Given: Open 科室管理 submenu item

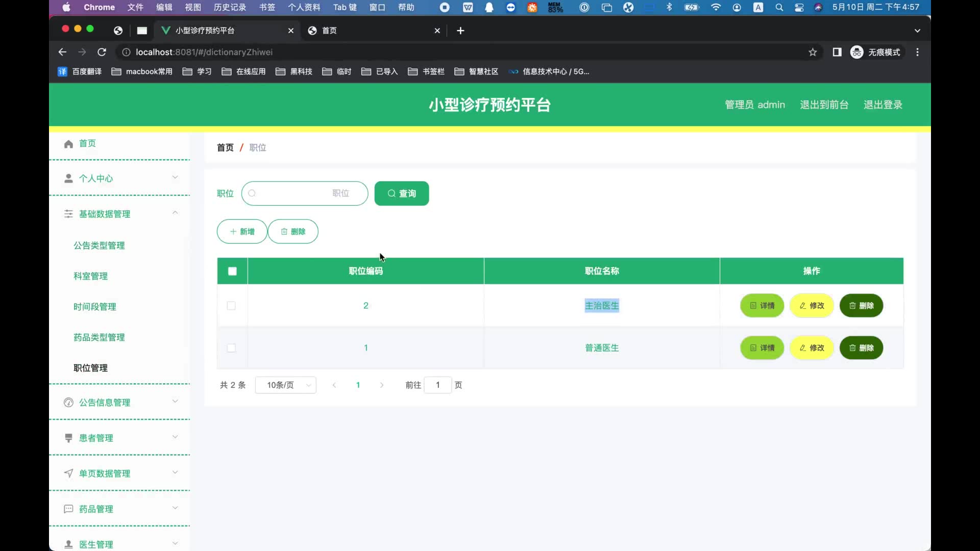Looking at the screenshot, I should (90, 276).
